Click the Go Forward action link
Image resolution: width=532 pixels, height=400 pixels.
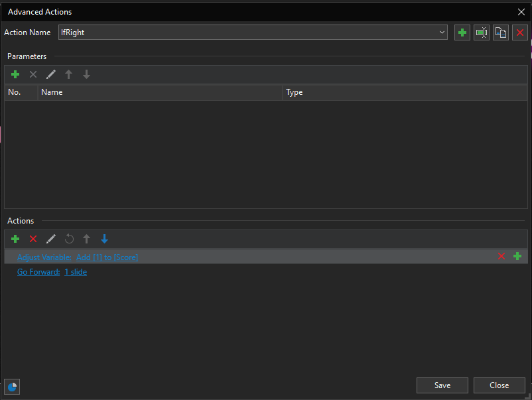click(x=38, y=272)
